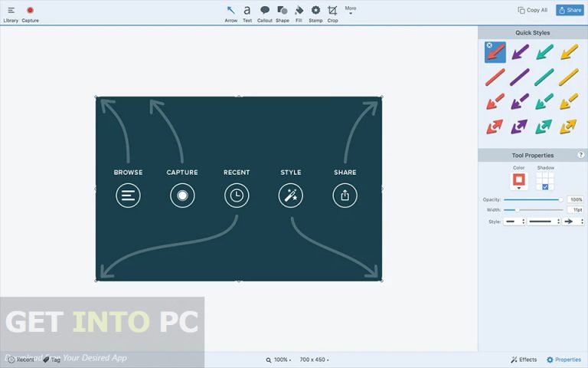Click the Tool Properties header text
This screenshot has width=588, height=368.
click(533, 155)
